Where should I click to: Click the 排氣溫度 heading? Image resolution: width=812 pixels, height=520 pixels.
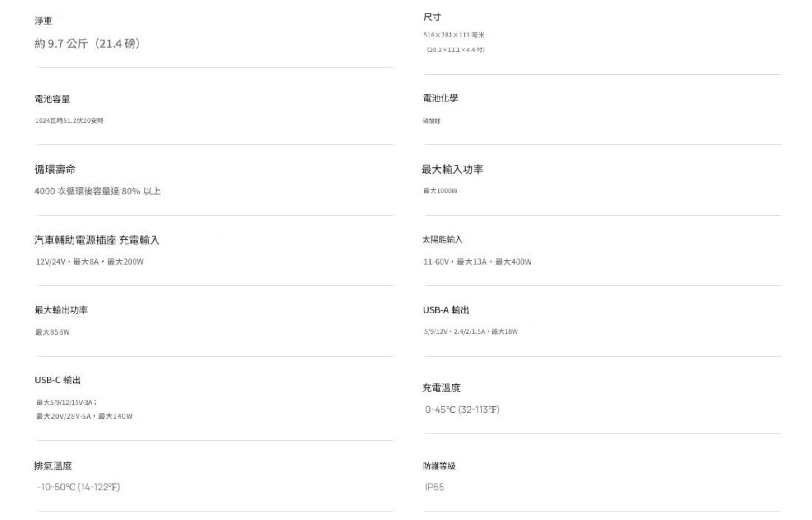[53, 466]
